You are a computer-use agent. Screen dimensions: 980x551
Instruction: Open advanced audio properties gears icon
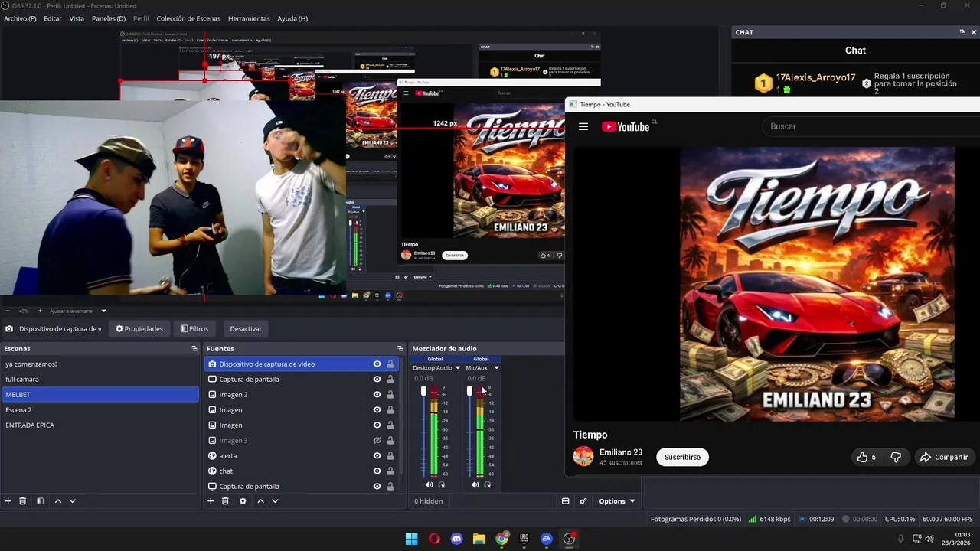583,501
